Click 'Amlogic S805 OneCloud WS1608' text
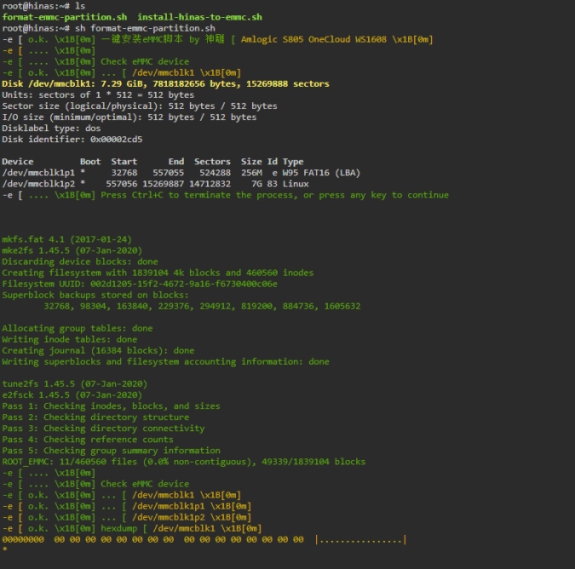This screenshot has height=569, width=575. pyautogui.click(x=314, y=39)
